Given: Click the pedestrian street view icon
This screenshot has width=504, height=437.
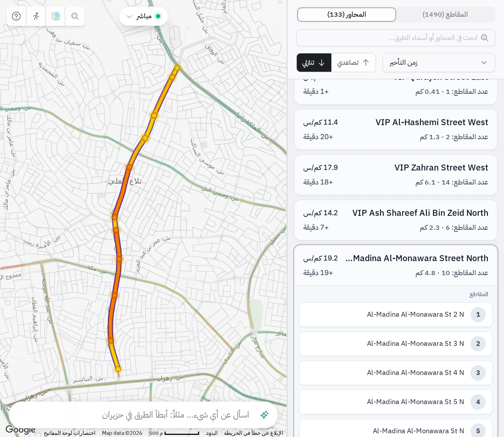Looking at the screenshot, I should (x=36, y=16).
